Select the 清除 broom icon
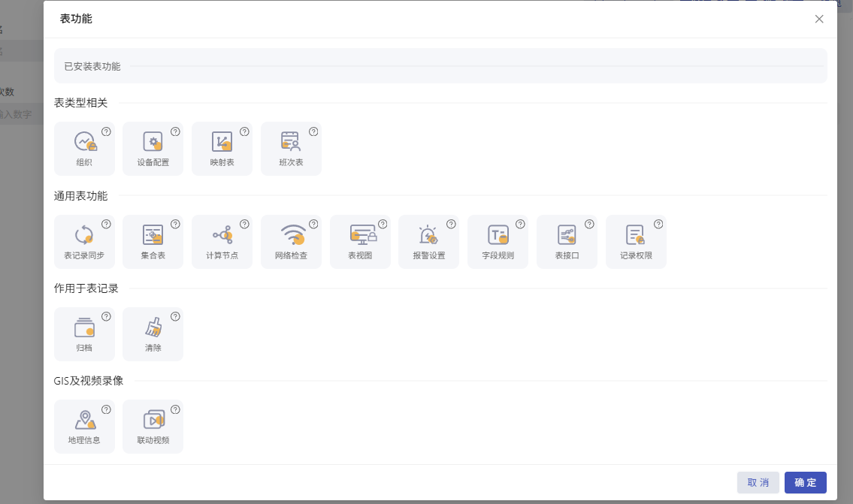Screen dimensions: 853x504 (153, 327)
